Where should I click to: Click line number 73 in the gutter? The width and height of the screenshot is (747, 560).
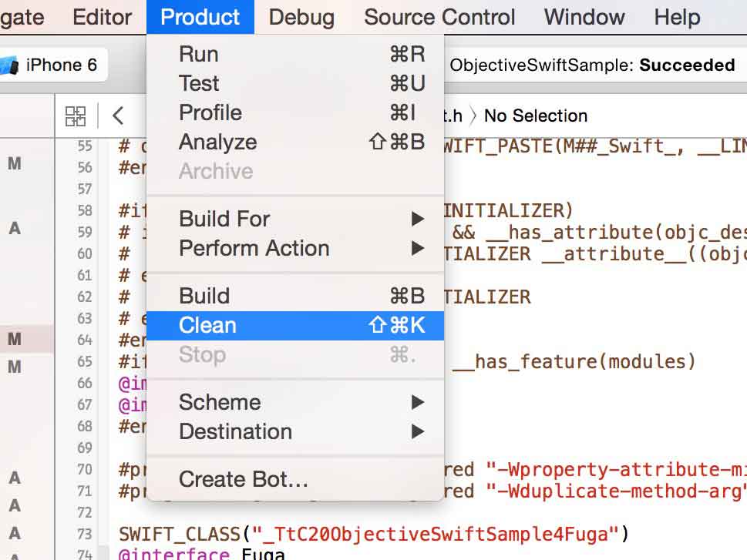tap(84, 535)
